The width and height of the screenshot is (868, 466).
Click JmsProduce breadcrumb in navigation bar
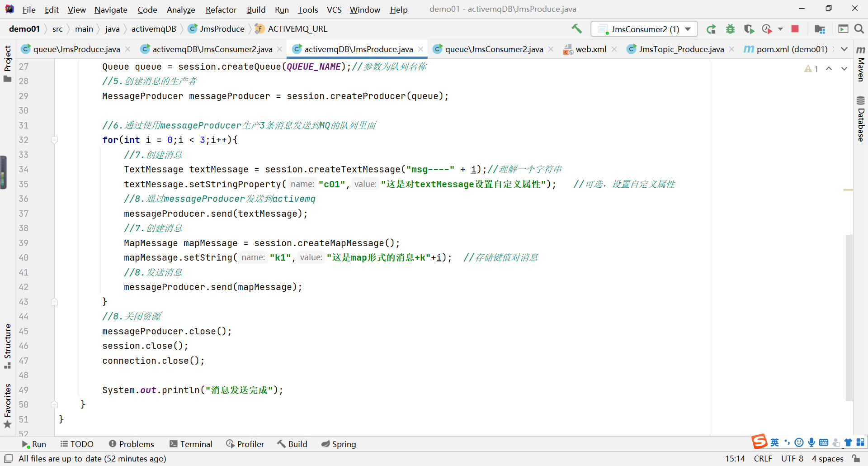217,29
